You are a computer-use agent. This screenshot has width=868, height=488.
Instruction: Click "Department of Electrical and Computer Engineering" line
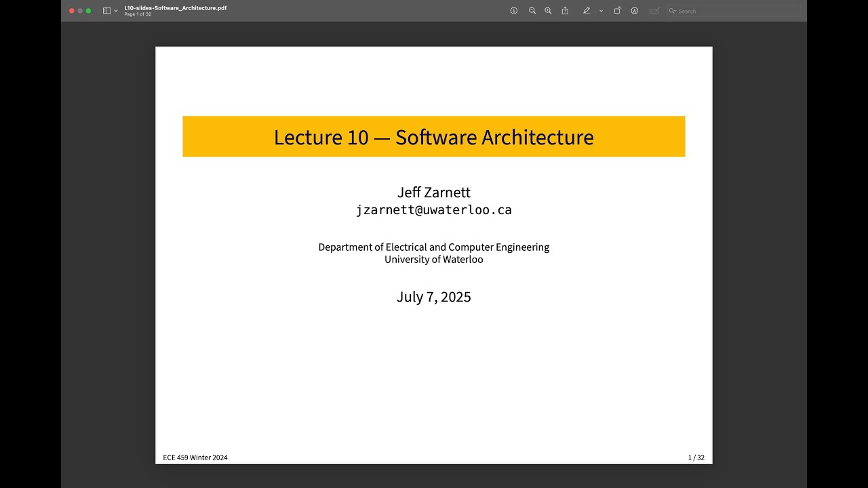point(434,247)
